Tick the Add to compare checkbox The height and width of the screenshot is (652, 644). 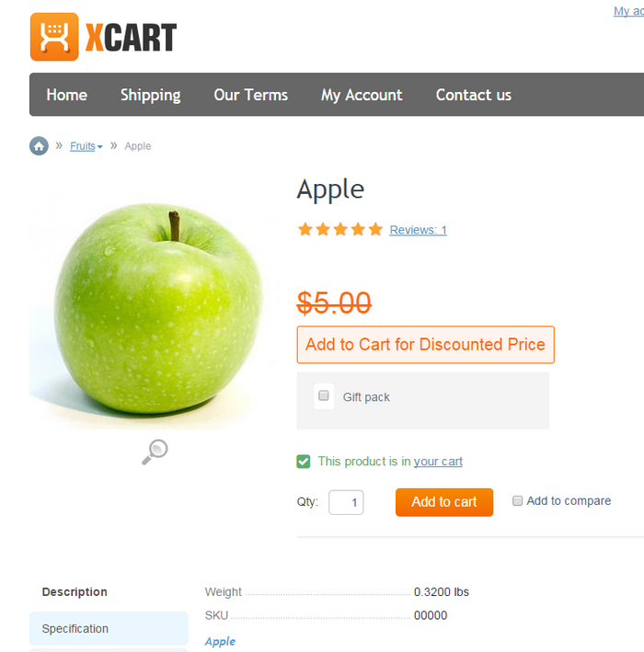pyautogui.click(x=517, y=500)
